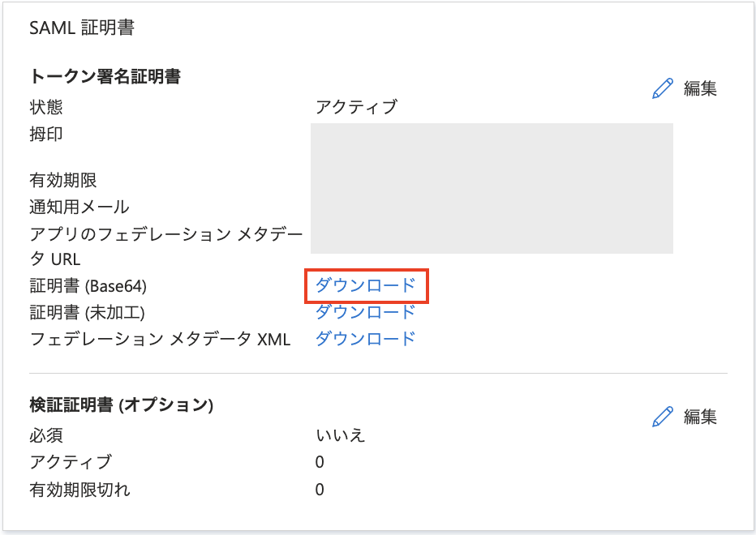Download the 証明書 (未加工) file
756x535 pixels.
pyautogui.click(x=366, y=312)
